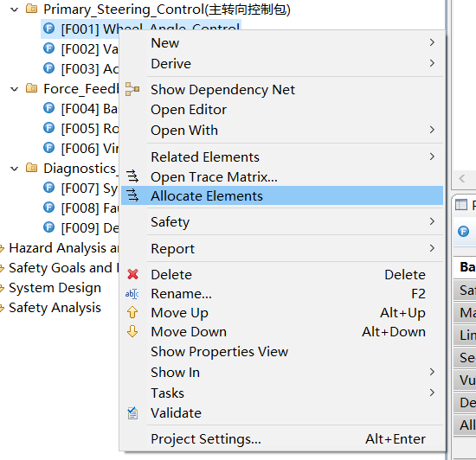This screenshot has width=476, height=460.
Task: Click the F004 function icon
Action: pos(48,108)
